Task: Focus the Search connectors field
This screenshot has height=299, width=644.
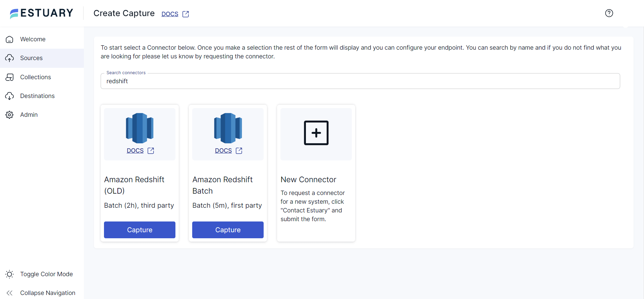Action: 360,81
